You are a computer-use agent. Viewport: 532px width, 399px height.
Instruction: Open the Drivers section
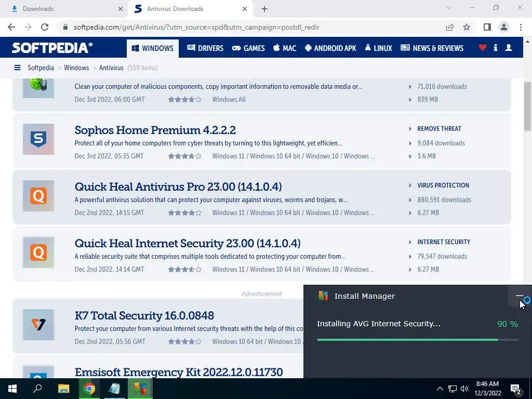[x=205, y=48]
